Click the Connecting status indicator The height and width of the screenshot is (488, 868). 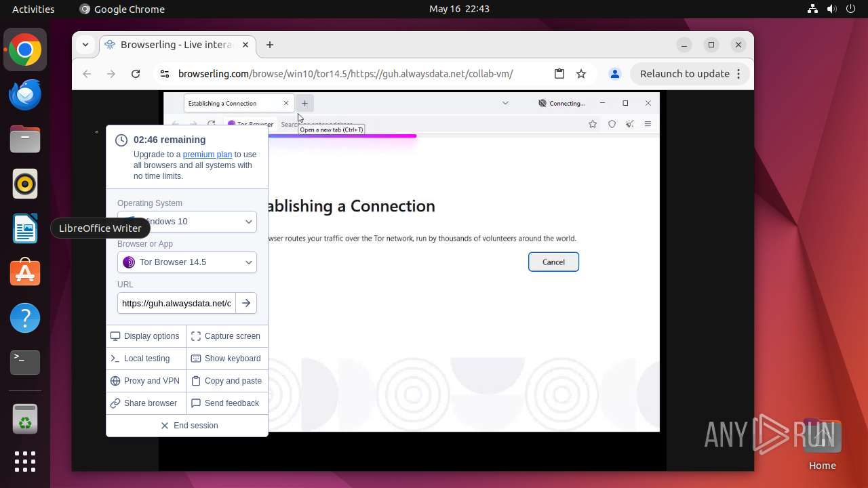[561, 103]
